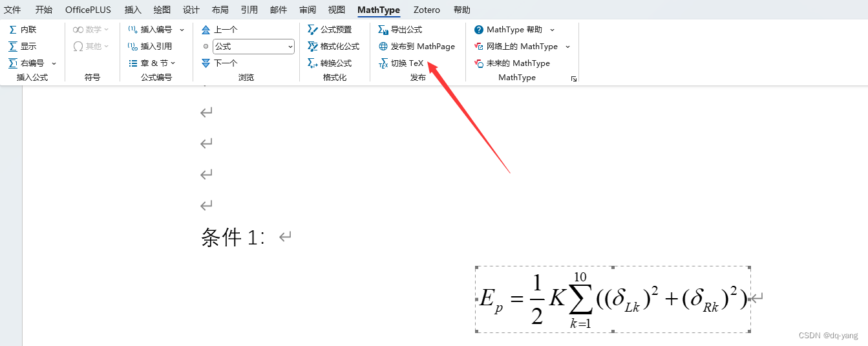Switch to the 邮件 ribbon tab
Viewport: 868px width, 346px height.
point(279,10)
